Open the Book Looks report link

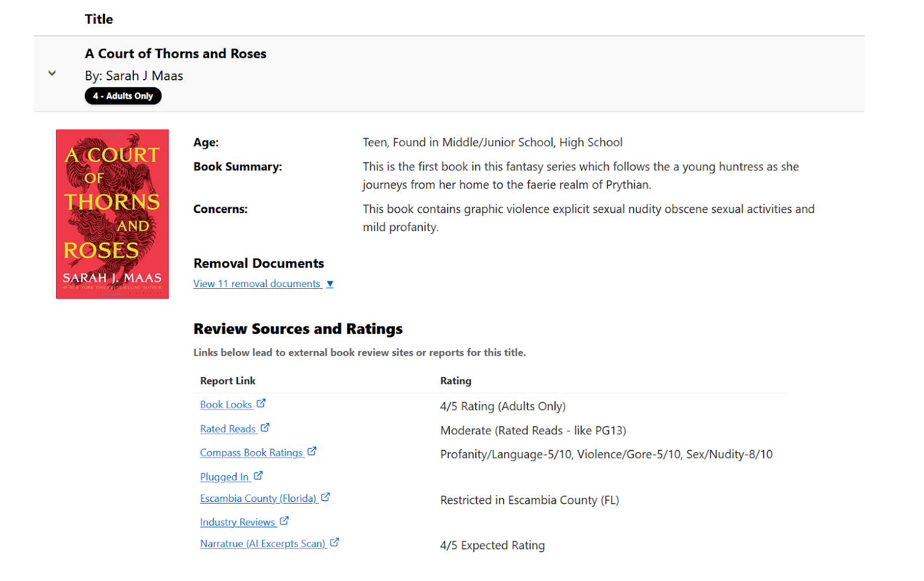pos(226,405)
